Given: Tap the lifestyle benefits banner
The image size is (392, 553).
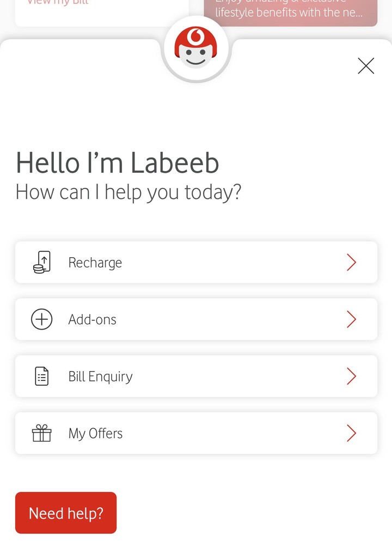Looking at the screenshot, I should [x=290, y=12].
